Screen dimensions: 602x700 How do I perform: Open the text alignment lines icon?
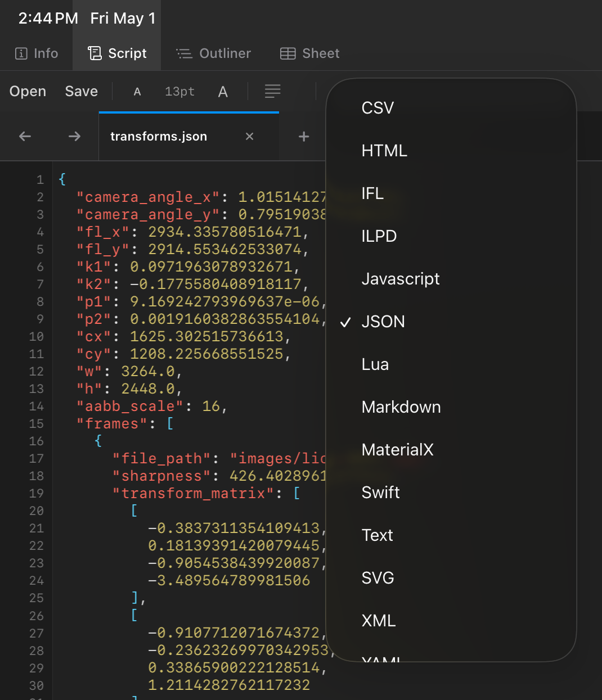[273, 91]
